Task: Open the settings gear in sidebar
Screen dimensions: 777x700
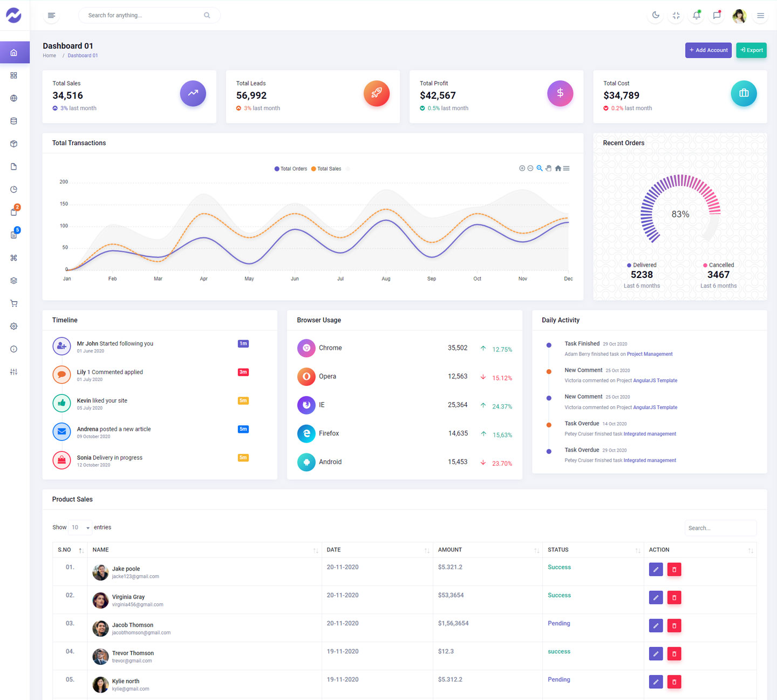Action: [x=14, y=327]
